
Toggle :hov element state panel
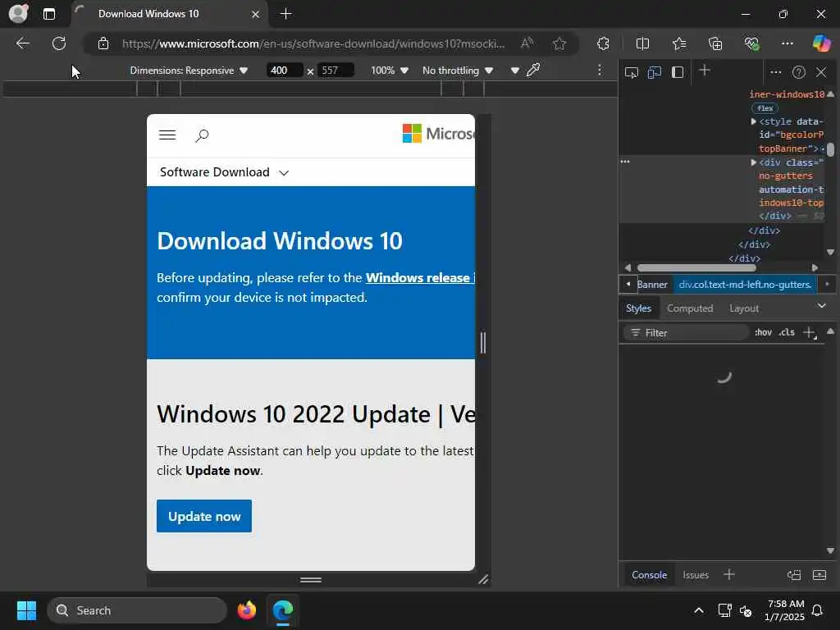pyautogui.click(x=764, y=333)
